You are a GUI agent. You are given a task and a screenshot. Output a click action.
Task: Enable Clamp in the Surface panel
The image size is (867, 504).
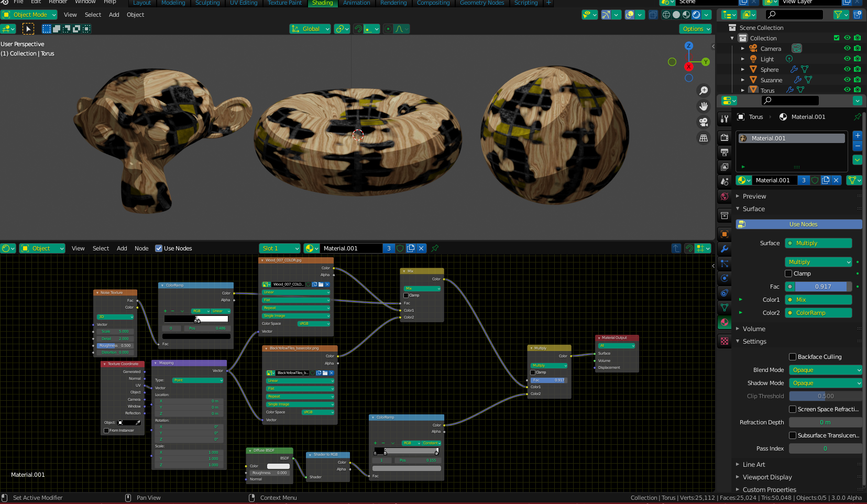coord(788,273)
